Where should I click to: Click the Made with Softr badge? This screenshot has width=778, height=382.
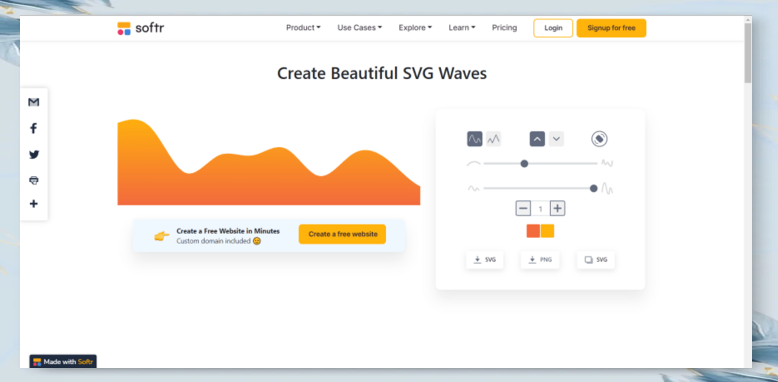tap(63, 362)
